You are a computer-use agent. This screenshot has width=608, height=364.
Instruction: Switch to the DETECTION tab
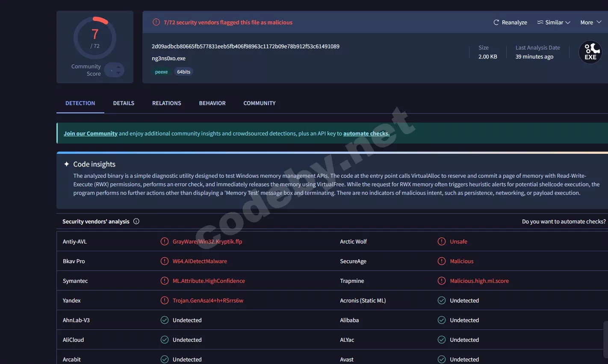[80, 103]
